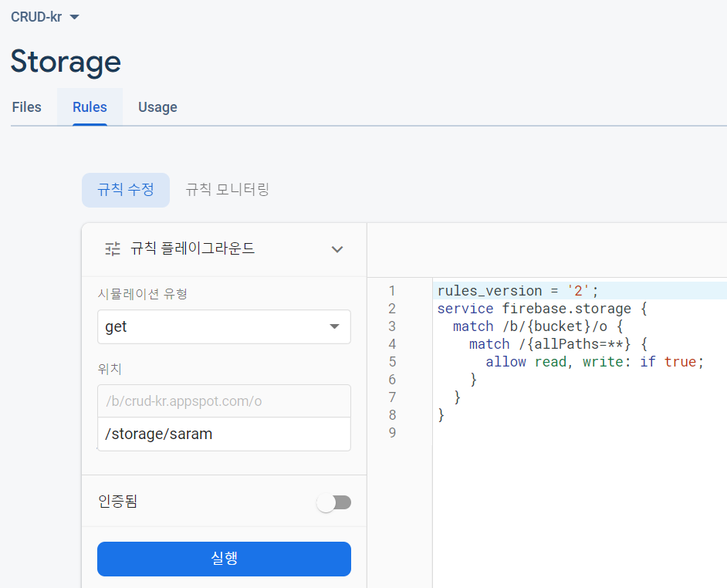Image resolution: width=727 pixels, height=588 pixels.
Task: Select the 규칙 수정 tab
Action: tap(126, 190)
